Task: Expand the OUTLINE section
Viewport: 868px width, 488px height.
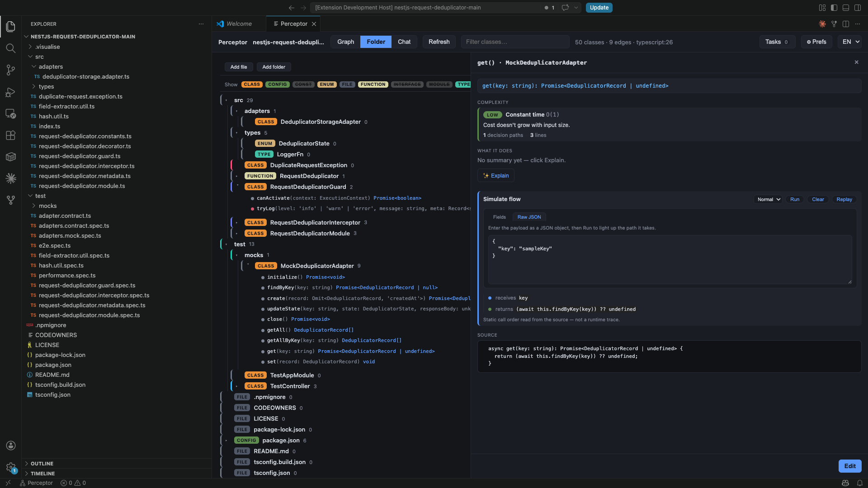Action: 42,464
